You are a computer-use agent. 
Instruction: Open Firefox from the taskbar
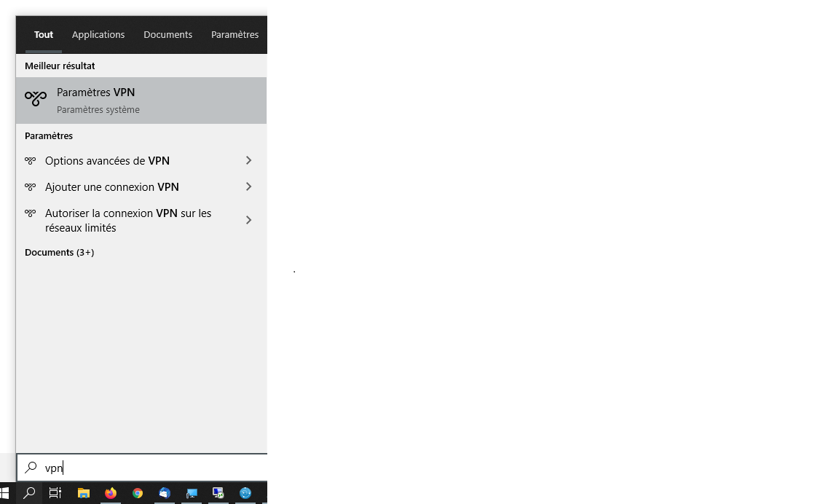pos(110,493)
